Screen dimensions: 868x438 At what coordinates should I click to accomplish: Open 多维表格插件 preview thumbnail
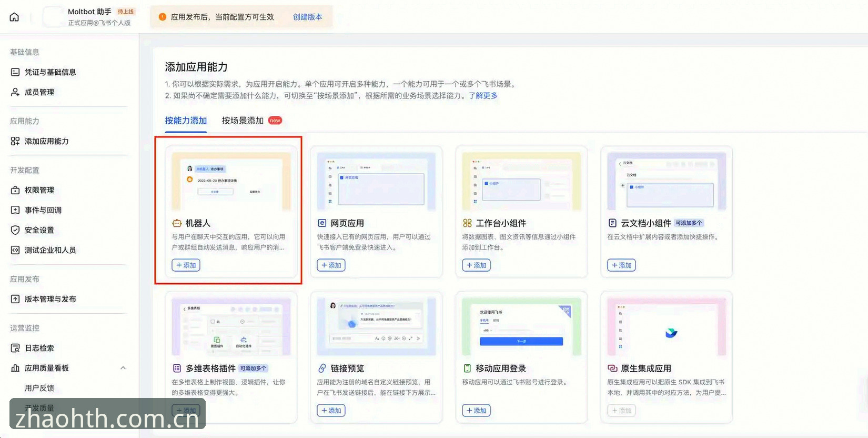coord(231,327)
